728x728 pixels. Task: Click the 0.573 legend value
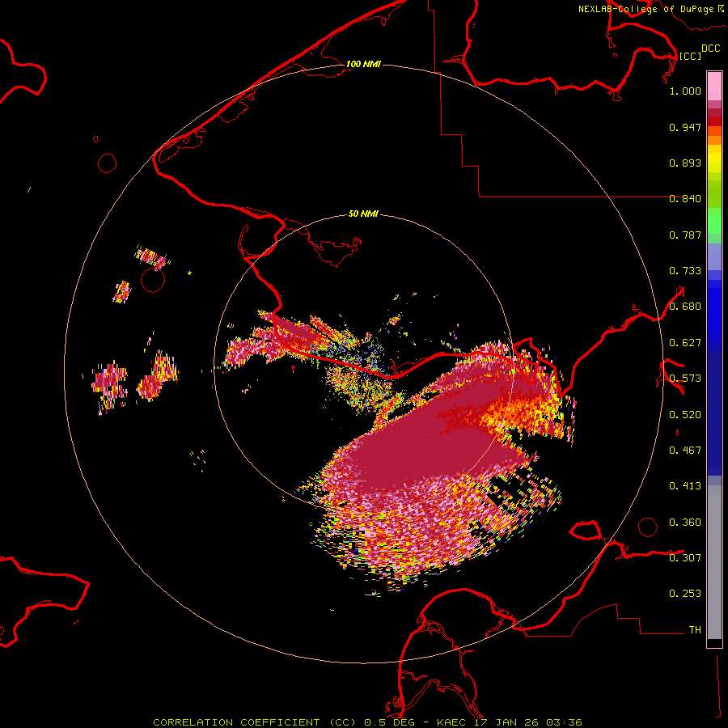[685, 379]
